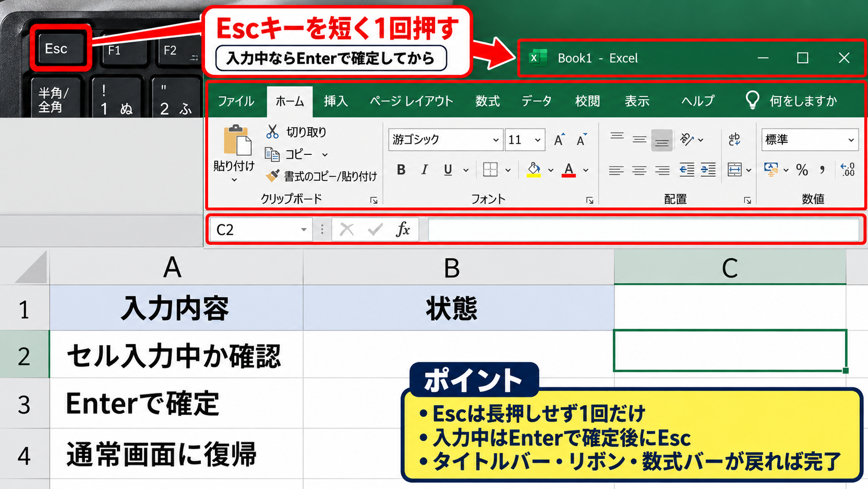The width and height of the screenshot is (868, 489).
Task: Click the Insert Function fx icon
Action: coord(403,229)
